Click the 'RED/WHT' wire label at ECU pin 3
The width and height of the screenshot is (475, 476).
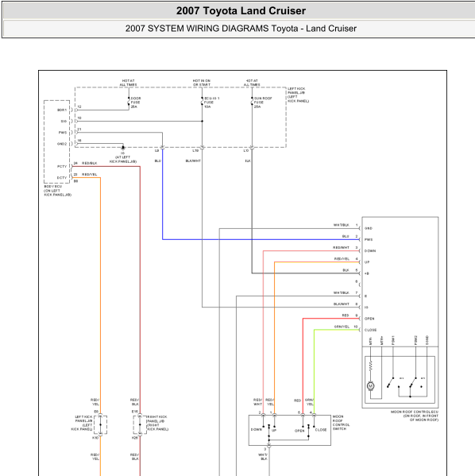pos(341,248)
